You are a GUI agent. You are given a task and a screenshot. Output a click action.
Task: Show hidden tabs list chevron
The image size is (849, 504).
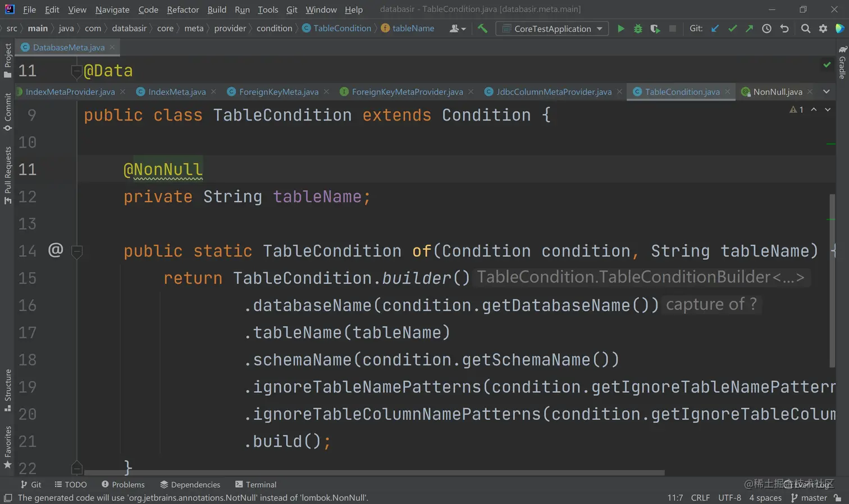point(827,91)
